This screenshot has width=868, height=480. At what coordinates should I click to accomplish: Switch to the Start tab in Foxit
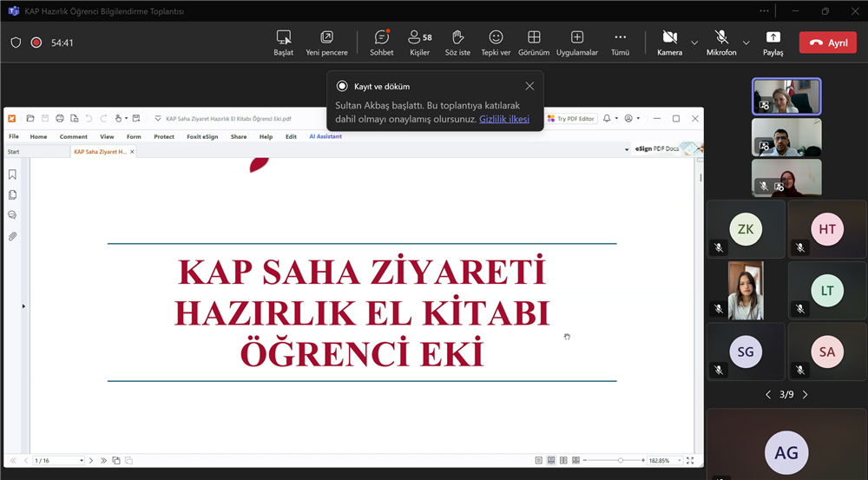(14, 152)
